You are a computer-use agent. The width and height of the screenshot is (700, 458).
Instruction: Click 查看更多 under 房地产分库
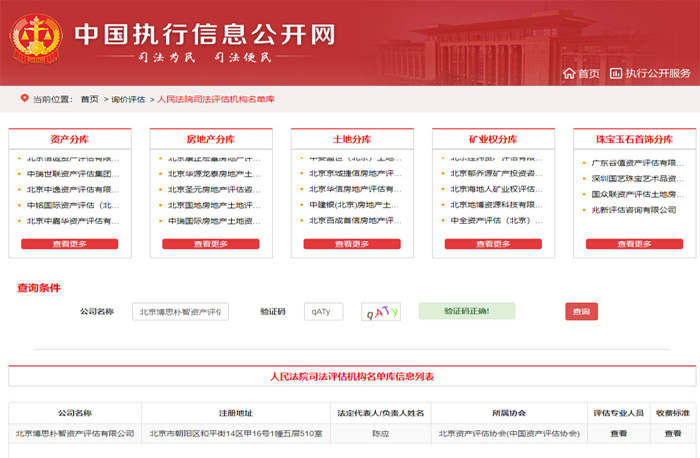[x=210, y=243]
